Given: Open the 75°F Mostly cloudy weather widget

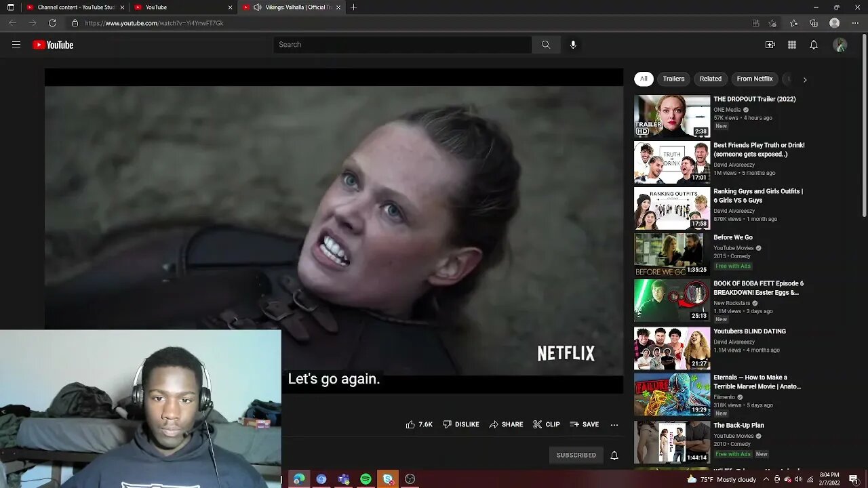Looking at the screenshot, I should coord(721,479).
